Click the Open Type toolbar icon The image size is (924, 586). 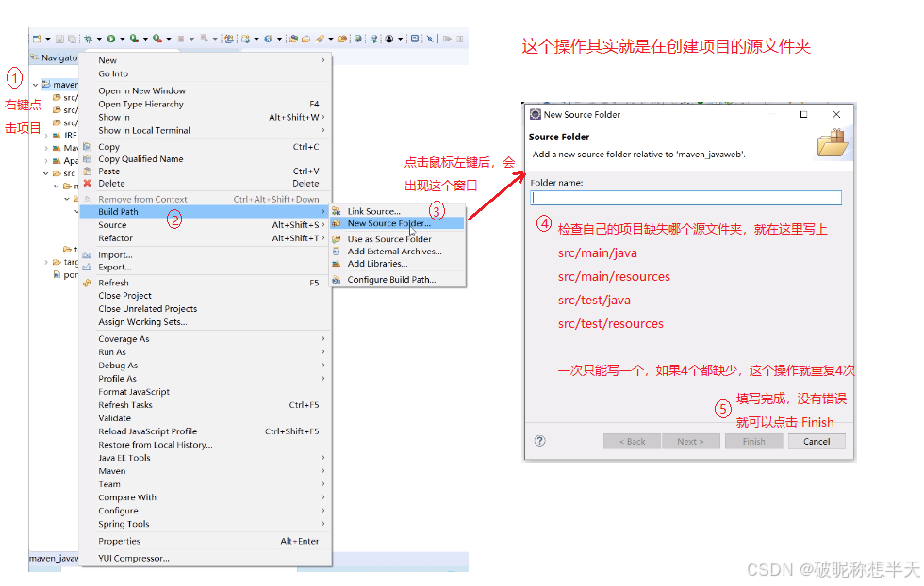pos(293,39)
